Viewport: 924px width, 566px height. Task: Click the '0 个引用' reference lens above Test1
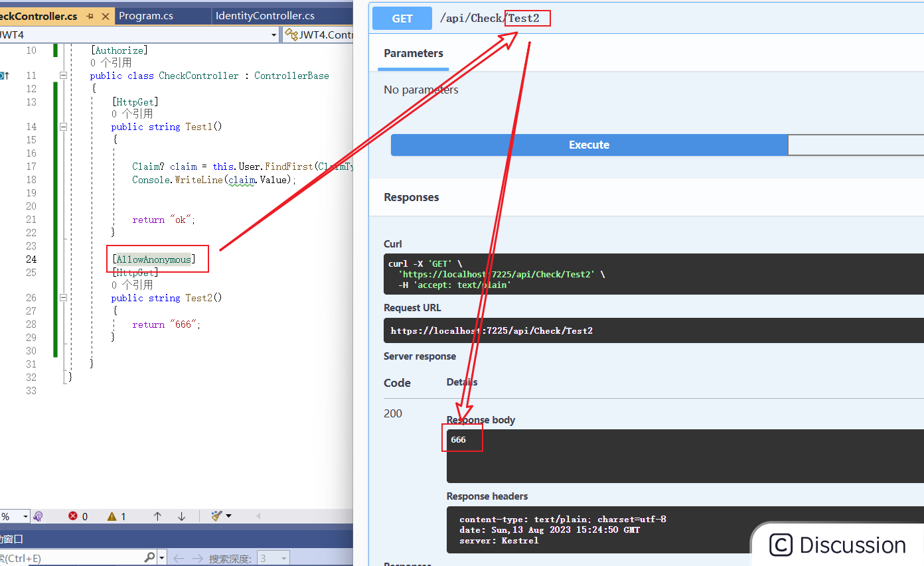[132, 114]
